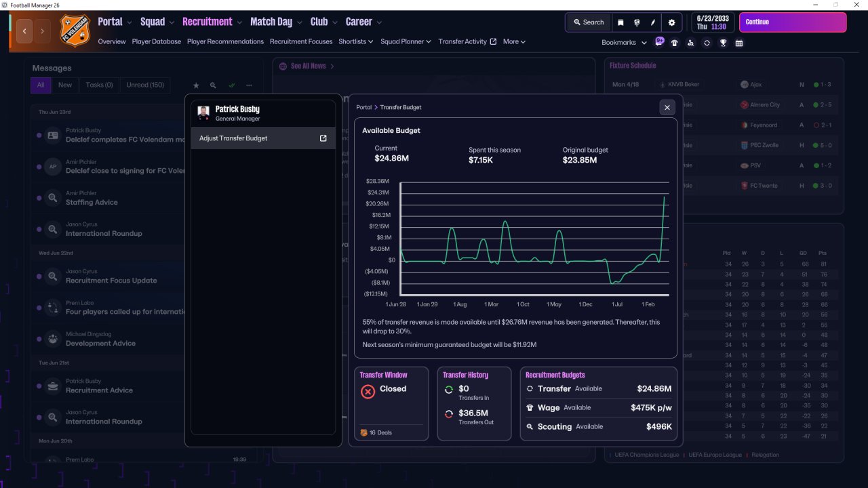
Task: Open Player Recommendations
Action: [225, 41]
